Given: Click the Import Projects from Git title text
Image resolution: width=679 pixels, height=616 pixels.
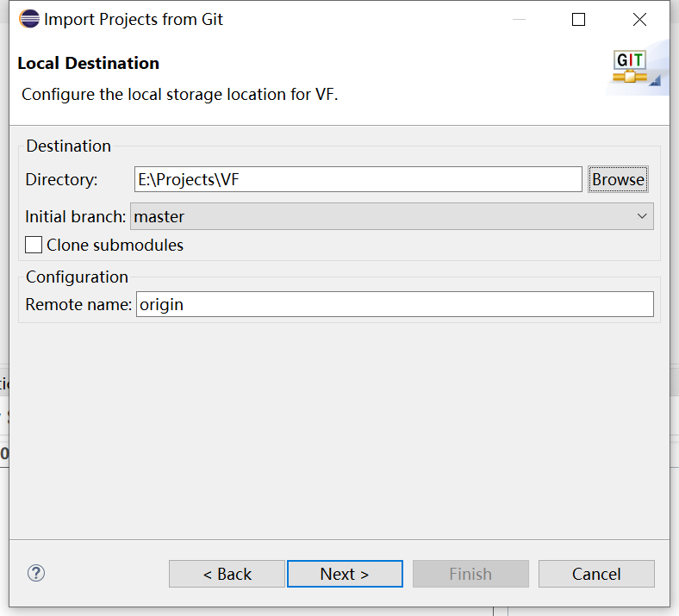Looking at the screenshot, I should (134, 19).
